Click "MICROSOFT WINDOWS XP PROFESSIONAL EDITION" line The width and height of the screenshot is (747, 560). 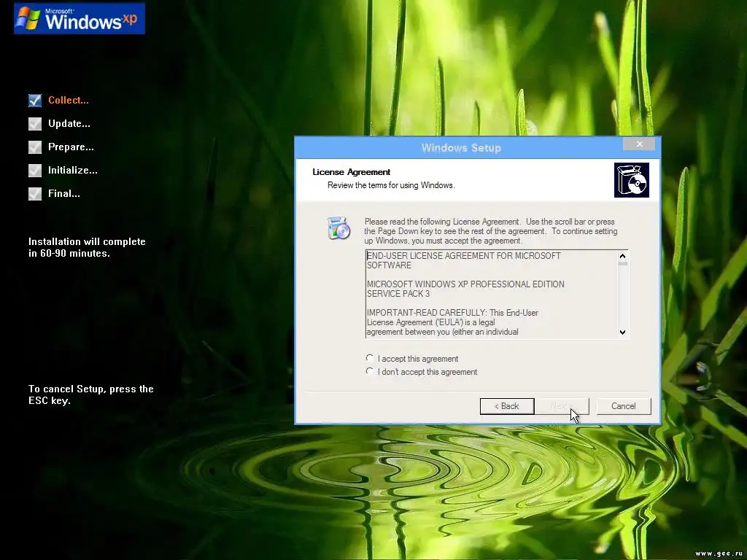tap(465, 284)
